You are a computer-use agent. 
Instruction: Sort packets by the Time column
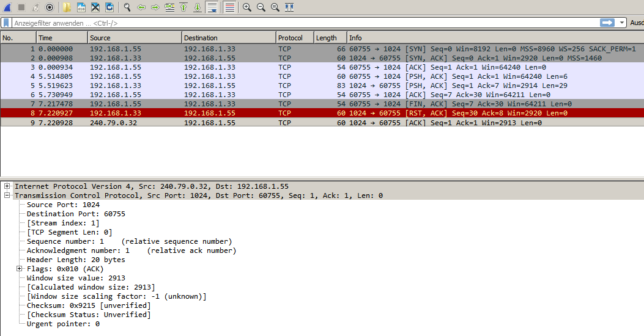click(62, 38)
